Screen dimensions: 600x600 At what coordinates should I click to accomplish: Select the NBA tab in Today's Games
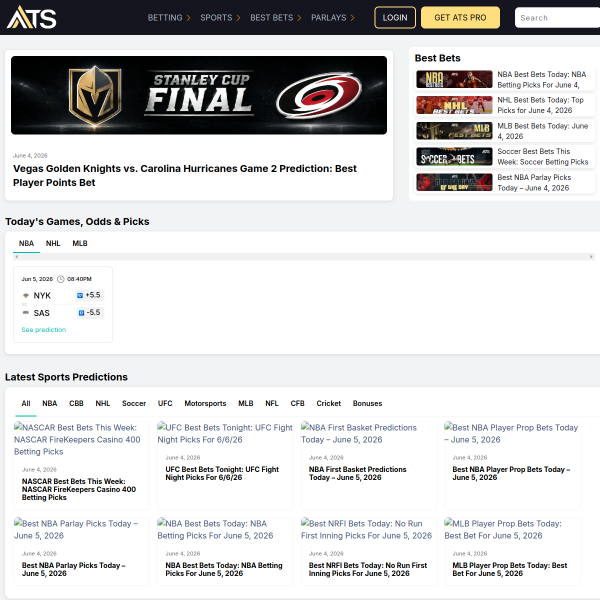pyautogui.click(x=26, y=243)
